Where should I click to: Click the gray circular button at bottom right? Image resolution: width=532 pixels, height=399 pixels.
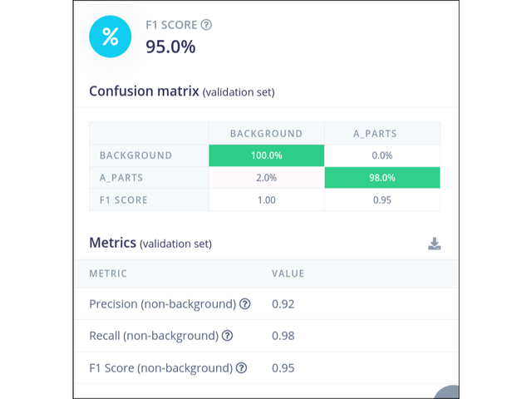[448, 392]
